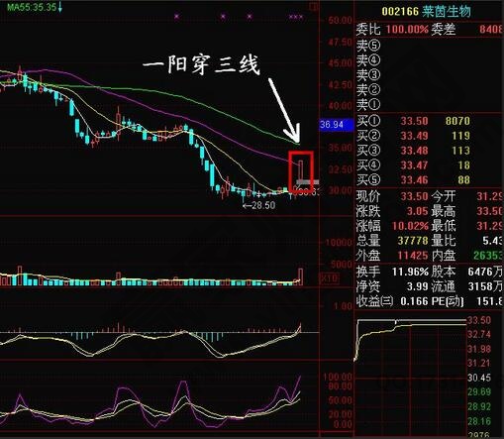Click the 流通 label
Screen dimensions: 504x439
pos(444,286)
